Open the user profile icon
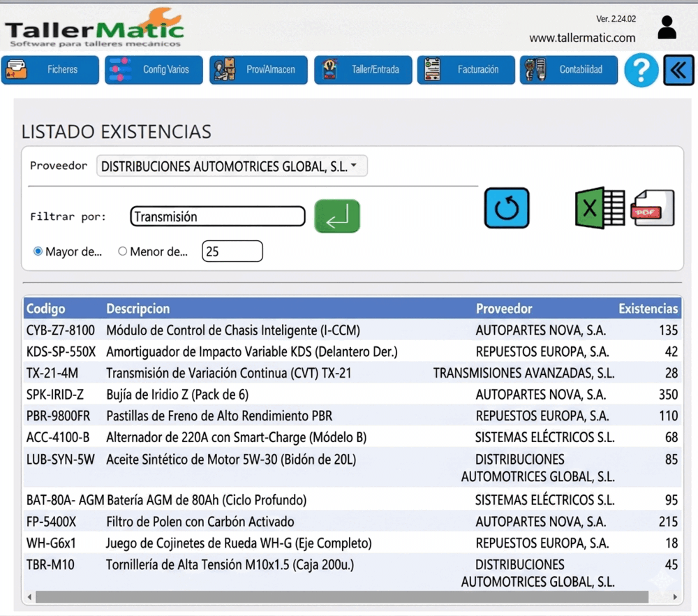Screen dimensions: 698x616 667,27
